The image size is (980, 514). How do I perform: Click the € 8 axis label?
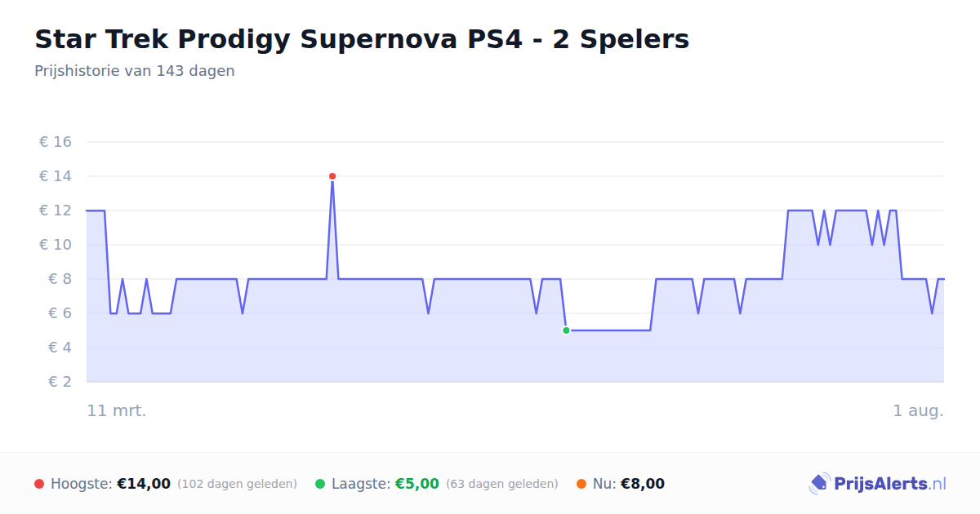point(56,279)
